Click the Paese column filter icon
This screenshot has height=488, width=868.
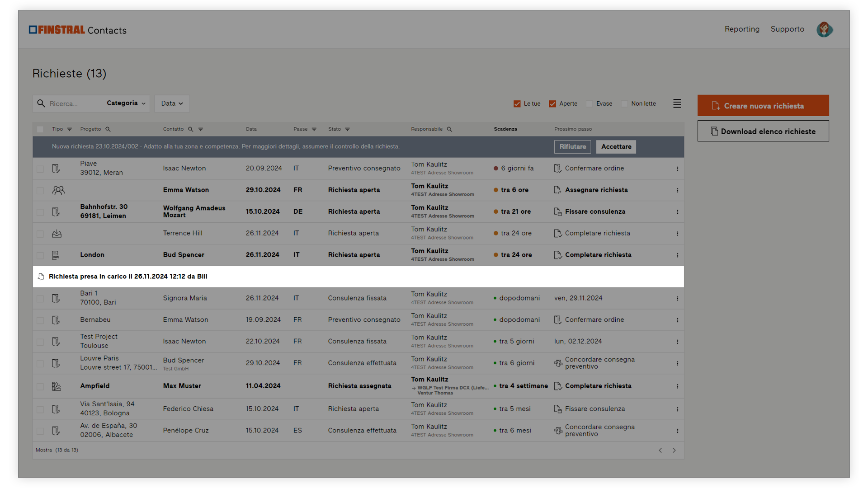click(314, 129)
